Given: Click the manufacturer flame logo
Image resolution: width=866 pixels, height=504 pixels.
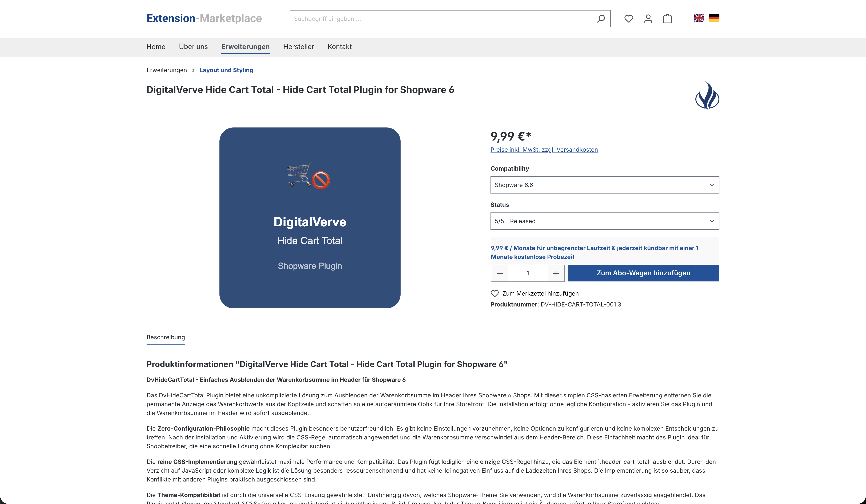Looking at the screenshot, I should 707,96.
